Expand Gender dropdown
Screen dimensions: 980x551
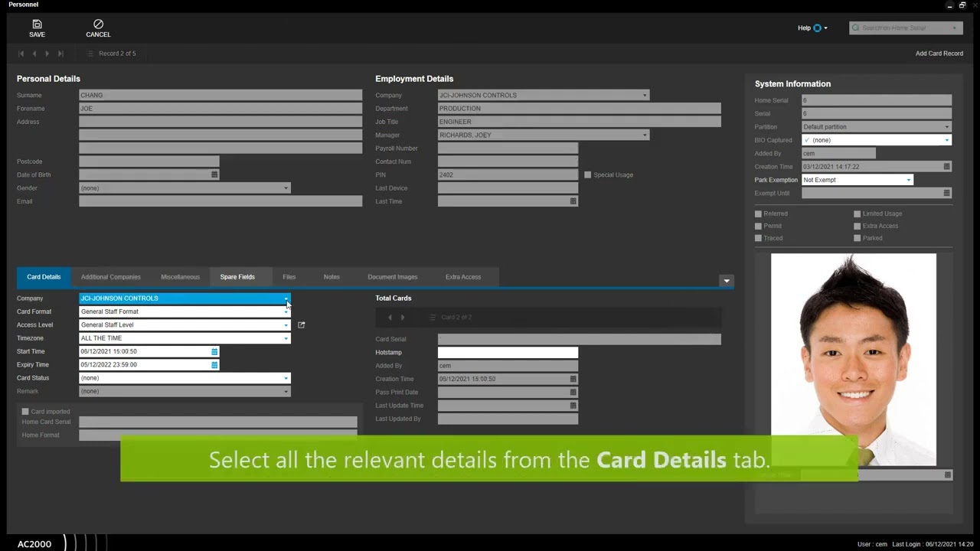[x=286, y=188]
